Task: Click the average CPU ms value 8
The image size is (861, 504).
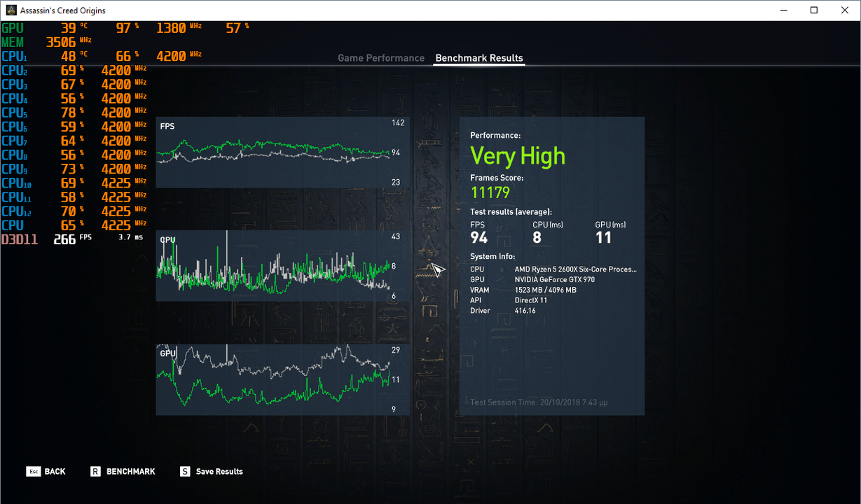Action: tap(537, 237)
